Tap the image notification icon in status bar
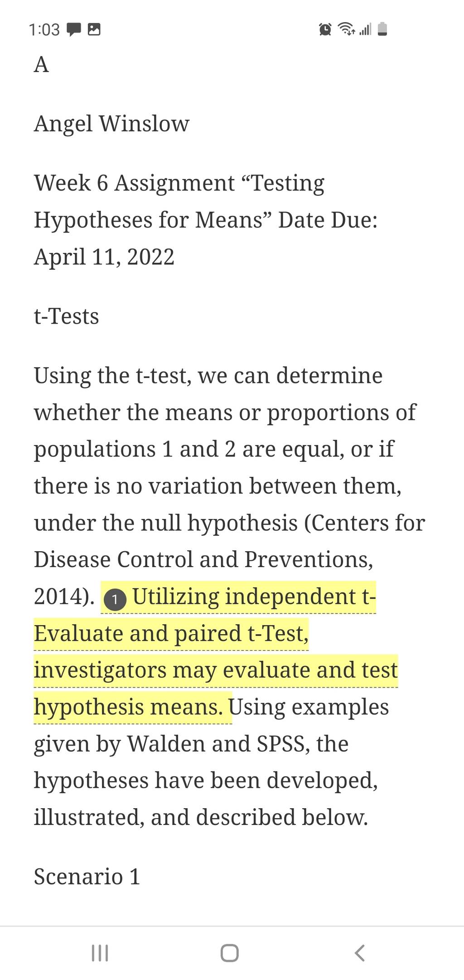464x980 pixels. pos(94,29)
